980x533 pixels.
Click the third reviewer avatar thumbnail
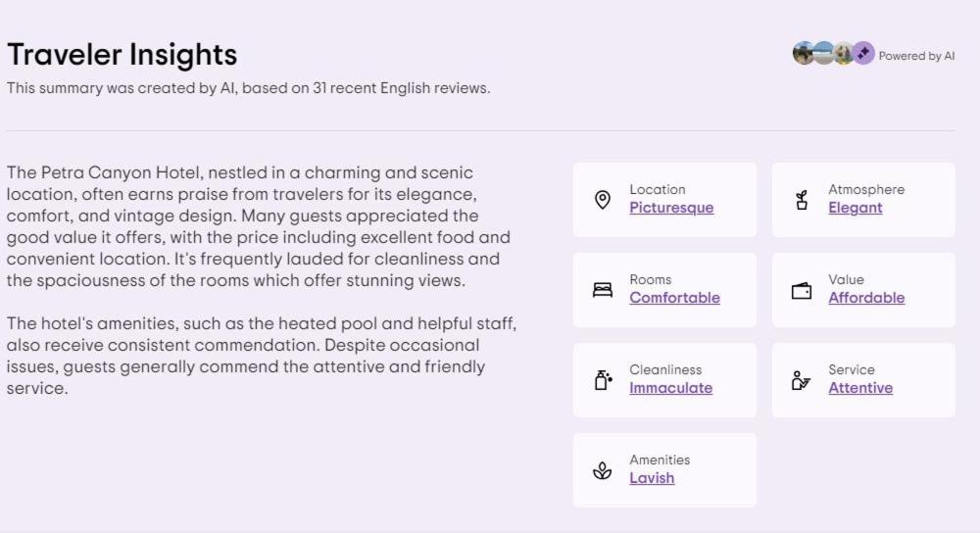click(x=843, y=55)
